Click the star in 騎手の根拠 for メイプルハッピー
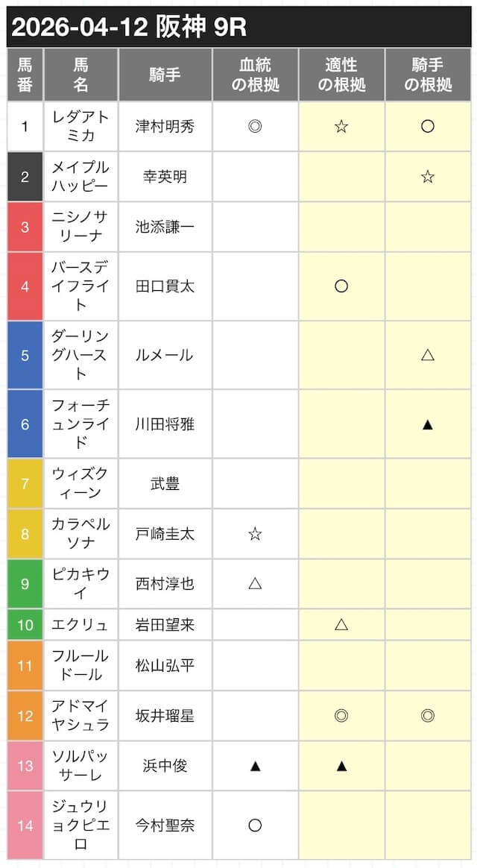Image resolution: width=477 pixels, height=868 pixels. click(428, 177)
